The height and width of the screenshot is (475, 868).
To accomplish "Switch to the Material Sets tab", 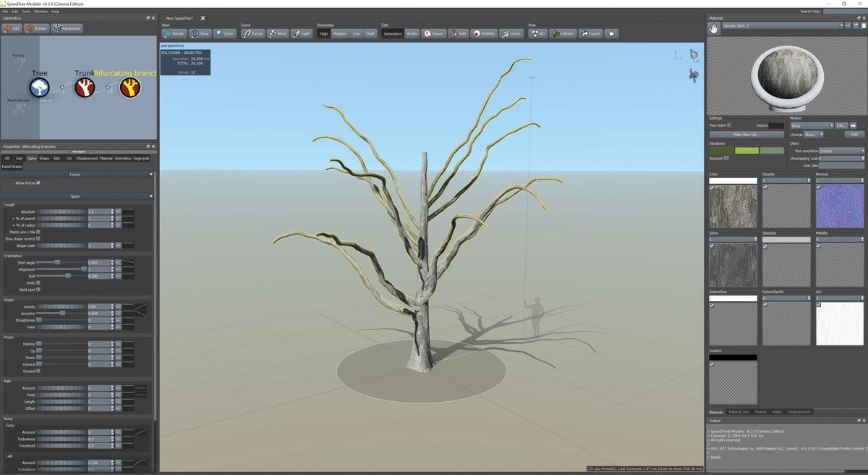I will (x=739, y=412).
